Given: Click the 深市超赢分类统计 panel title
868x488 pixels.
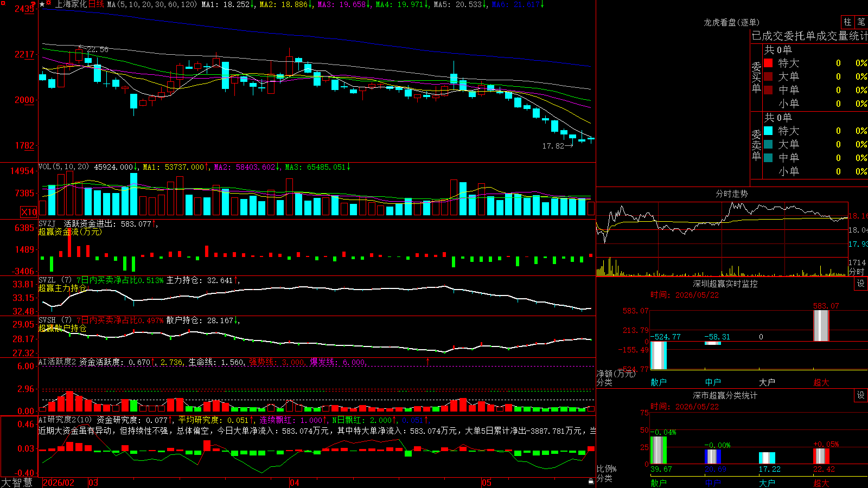Looking at the screenshot, I should tap(725, 395).
